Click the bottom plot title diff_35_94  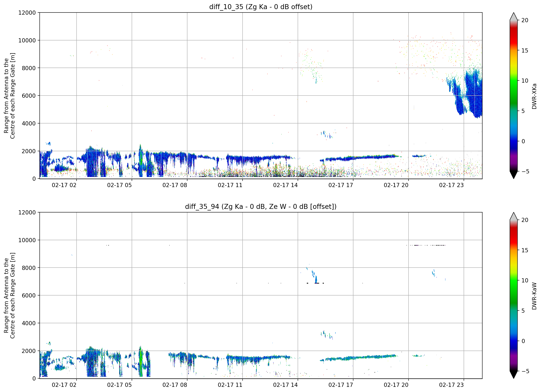[261, 207]
